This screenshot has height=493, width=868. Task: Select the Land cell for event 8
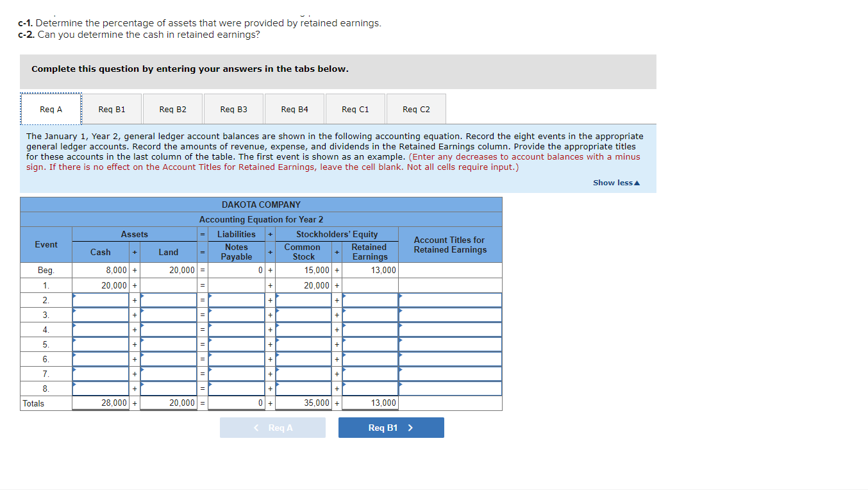(x=169, y=389)
